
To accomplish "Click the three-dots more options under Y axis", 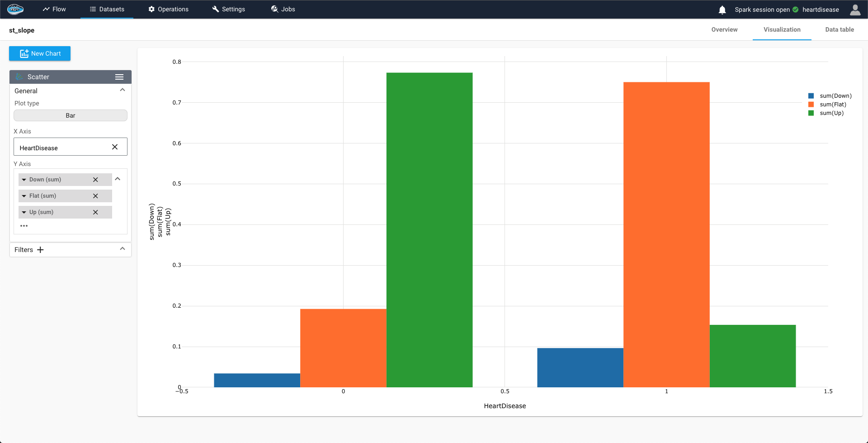I will coord(24,226).
